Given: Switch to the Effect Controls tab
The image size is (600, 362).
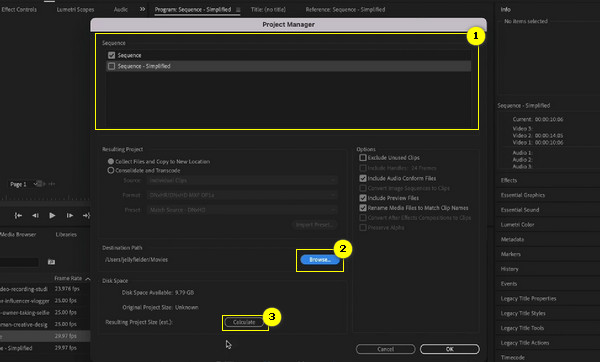Looking at the screenshot, I should pos(19,10).
